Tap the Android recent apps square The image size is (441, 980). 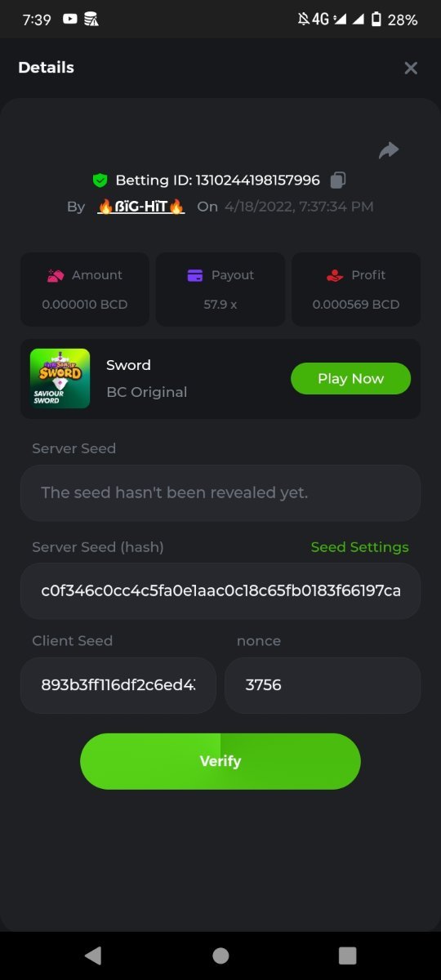point(348,955)
